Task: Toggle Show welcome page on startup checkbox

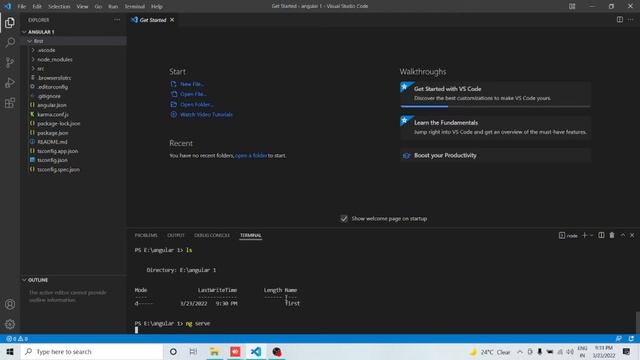Action: pyautogui.click(x=344, y=219)
